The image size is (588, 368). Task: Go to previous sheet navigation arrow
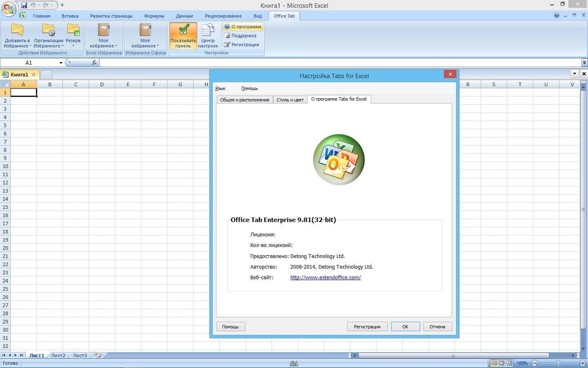(x=10, y=355)
